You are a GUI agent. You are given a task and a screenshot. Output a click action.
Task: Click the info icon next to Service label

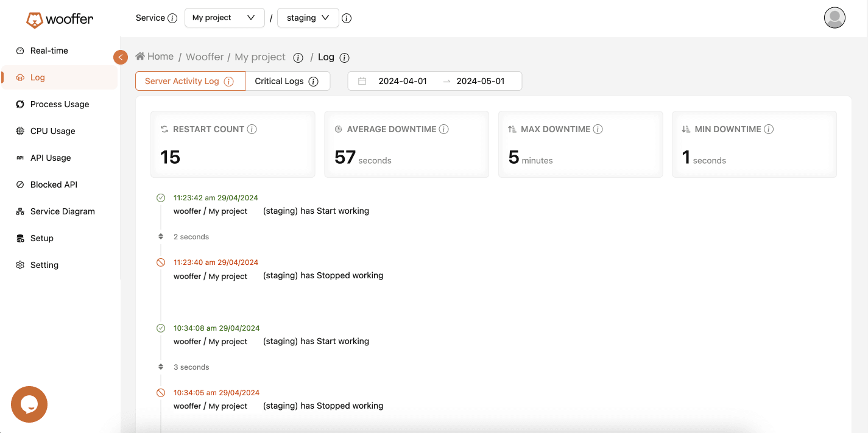point(172,18)
